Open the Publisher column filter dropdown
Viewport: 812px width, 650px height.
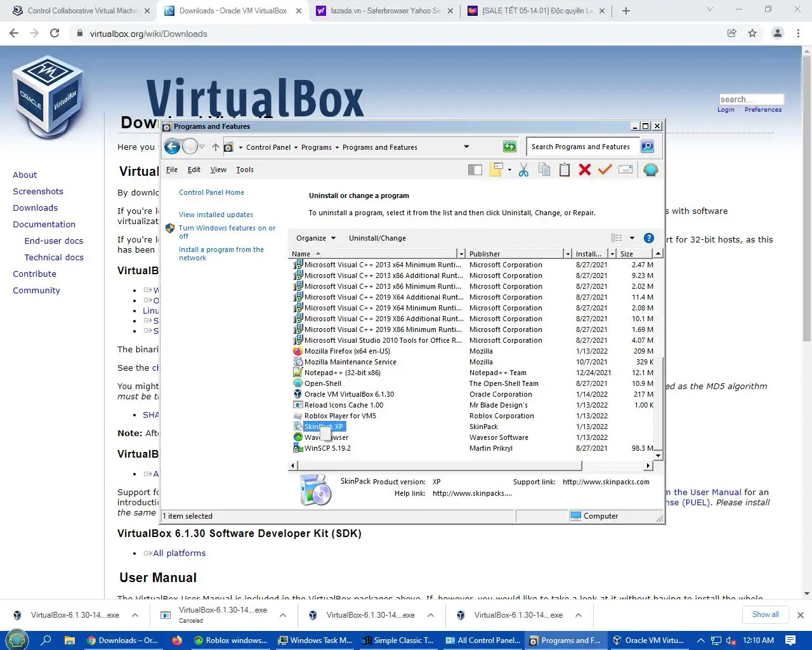click(568, 254)
